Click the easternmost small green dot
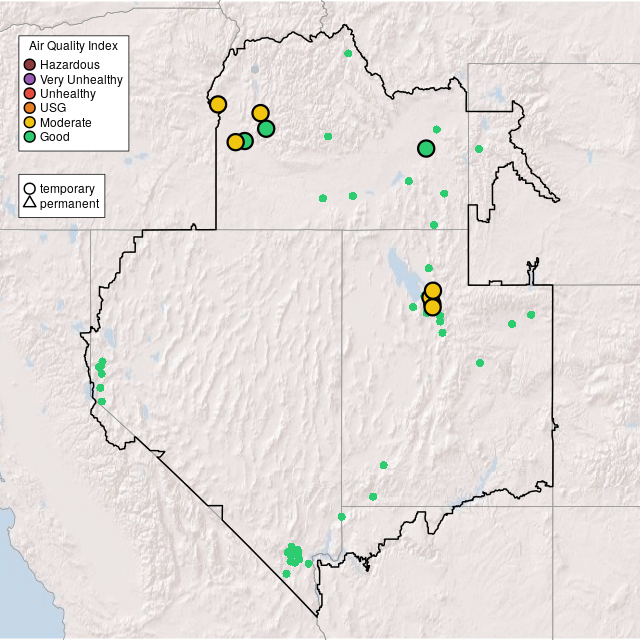 click(x=531, y=314)
